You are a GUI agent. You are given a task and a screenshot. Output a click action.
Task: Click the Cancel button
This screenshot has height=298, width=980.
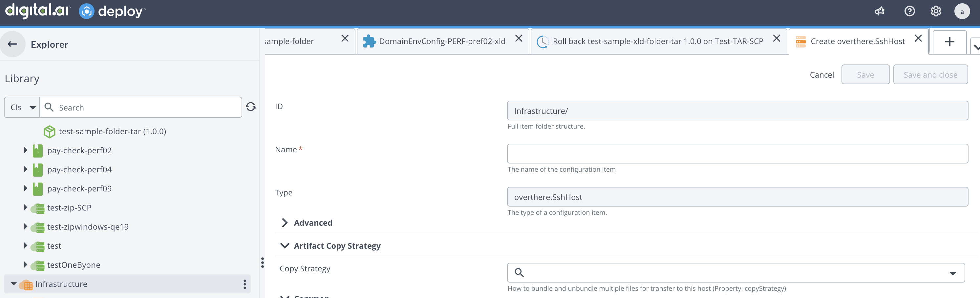click(x=821, y=75)
